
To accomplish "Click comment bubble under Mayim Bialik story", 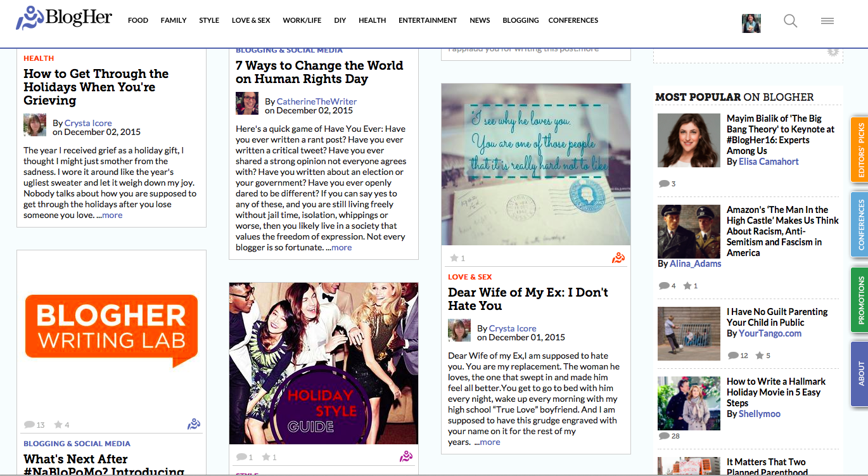I will pos(663,184).
